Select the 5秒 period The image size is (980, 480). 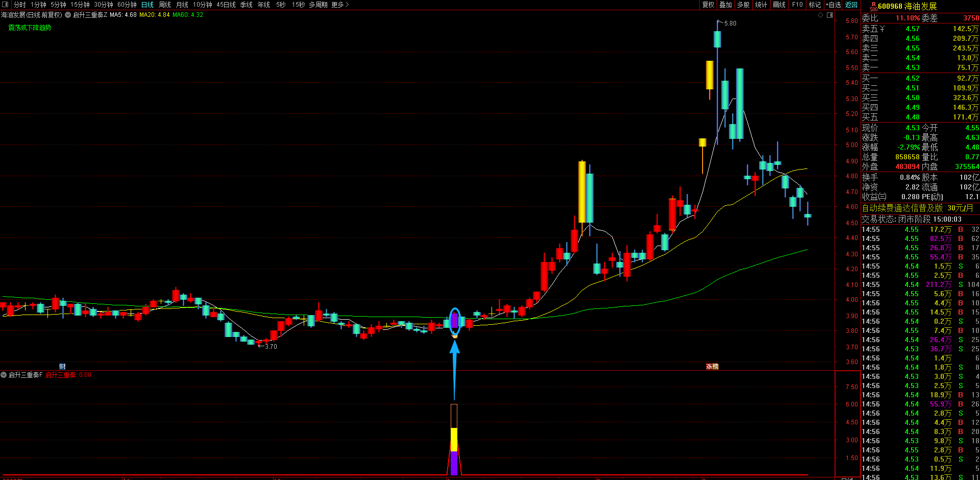point(281,5)
